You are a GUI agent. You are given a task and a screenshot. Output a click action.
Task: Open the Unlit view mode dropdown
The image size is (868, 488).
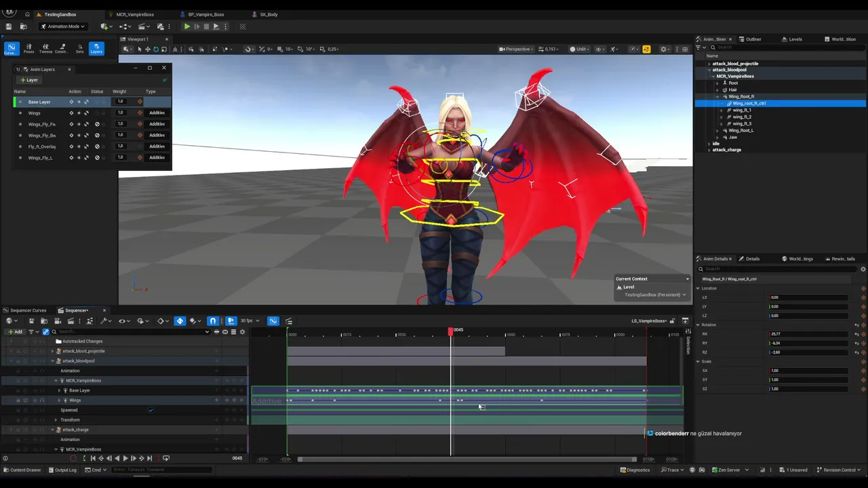coord(580,49)
